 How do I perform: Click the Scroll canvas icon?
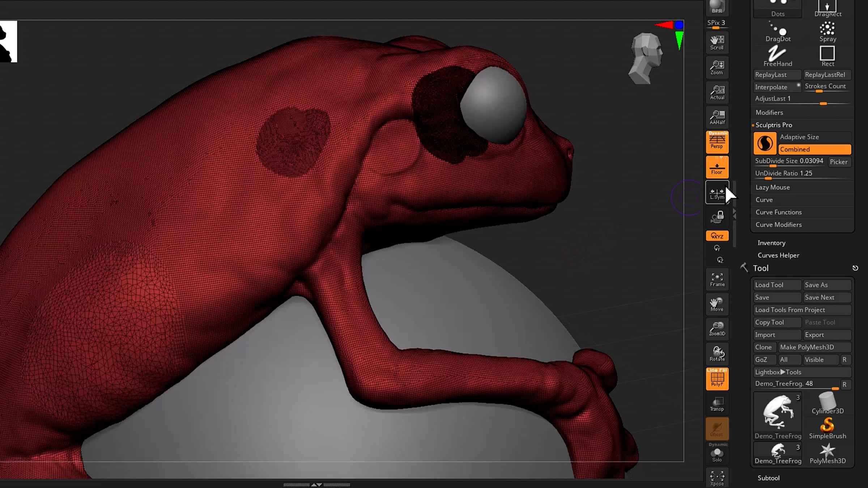[717, 42]
